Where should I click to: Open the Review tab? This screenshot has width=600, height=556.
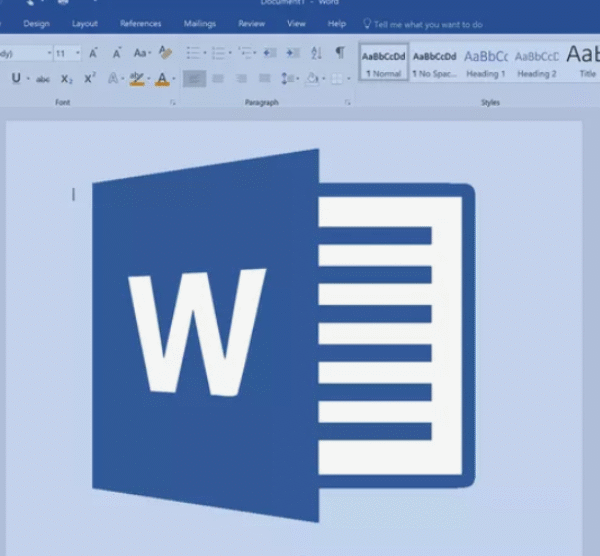251,24
